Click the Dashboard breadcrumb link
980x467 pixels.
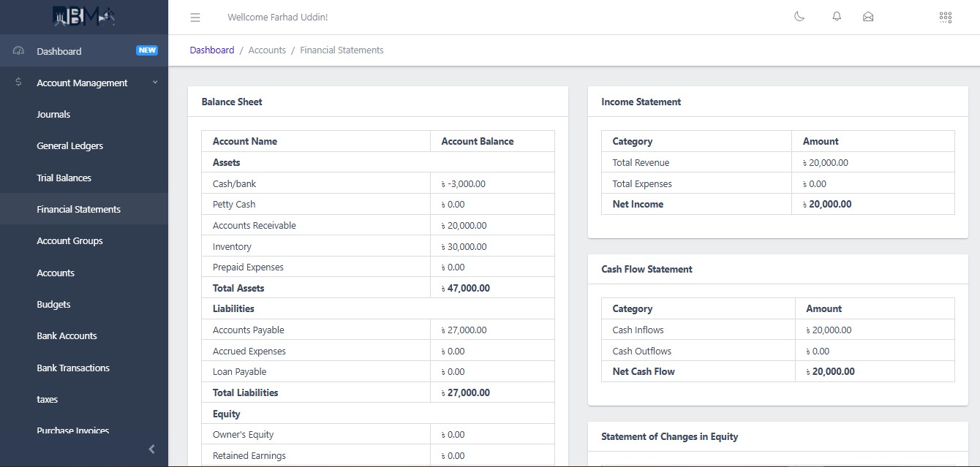coord(212,50)
